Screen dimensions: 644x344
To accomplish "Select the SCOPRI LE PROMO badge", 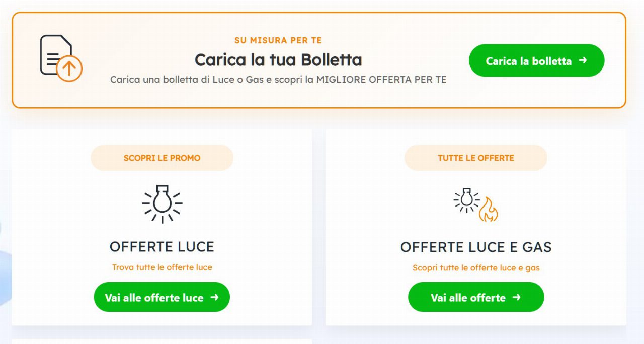I will click(162, 158).
